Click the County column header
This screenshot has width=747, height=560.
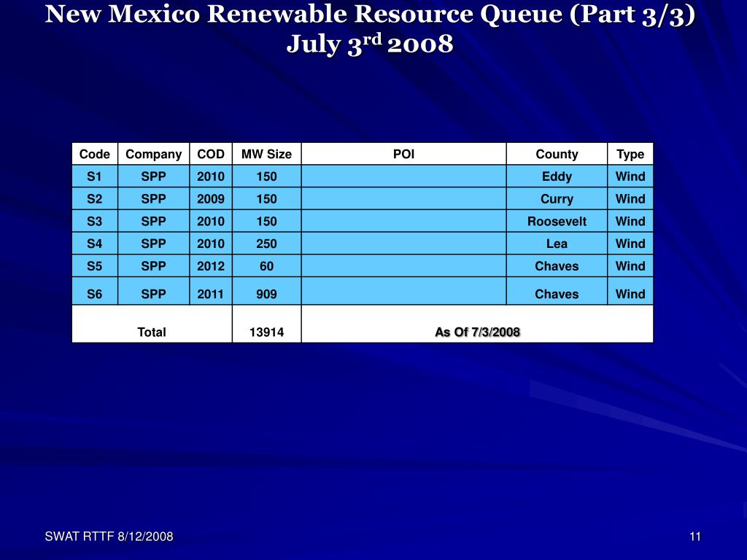(x=557, y=154)
